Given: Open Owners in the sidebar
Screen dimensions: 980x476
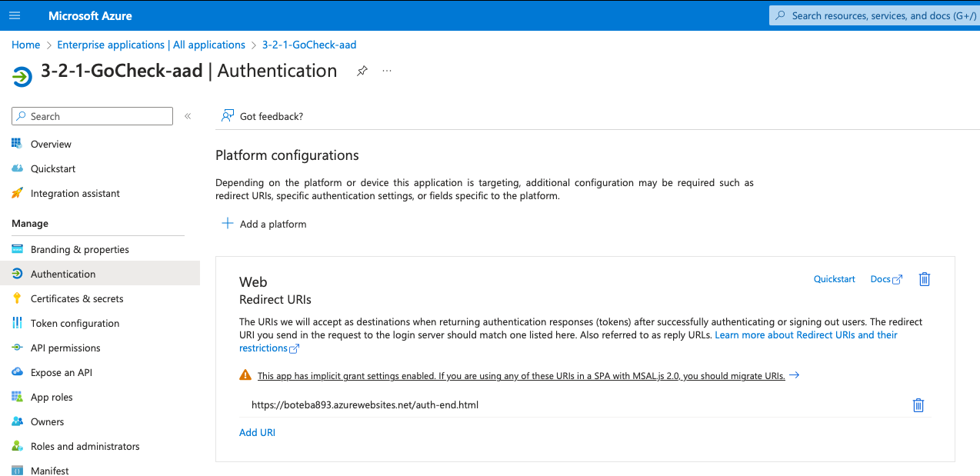Looking at the screenshot, I should (48, 421).
